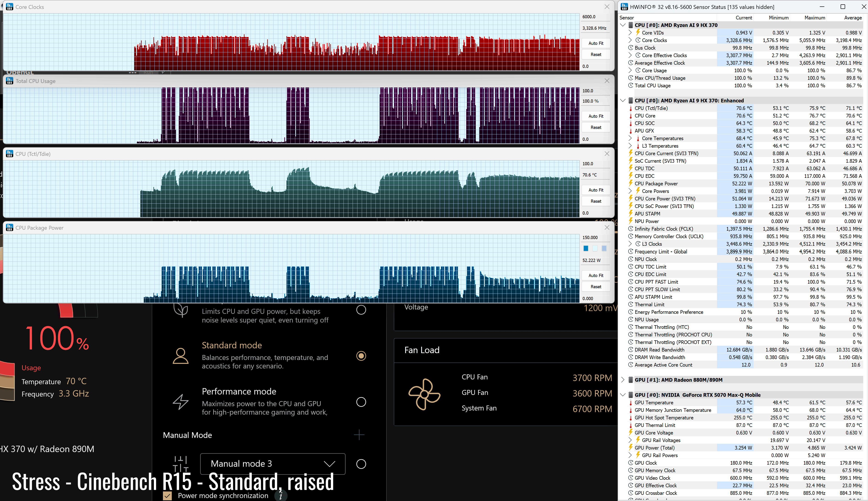Click the Core Clocks graph window icon
Viewport: 868px width, 501px height.
(x=10, y=7)
